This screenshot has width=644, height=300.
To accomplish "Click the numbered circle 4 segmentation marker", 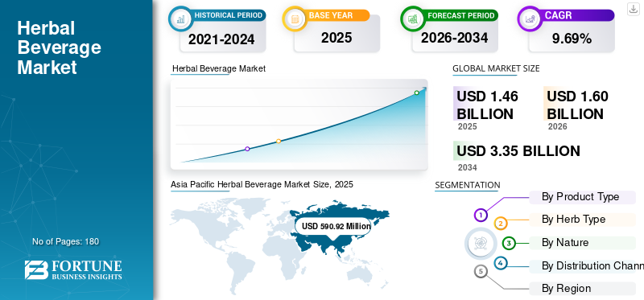I will click(500, 263).
